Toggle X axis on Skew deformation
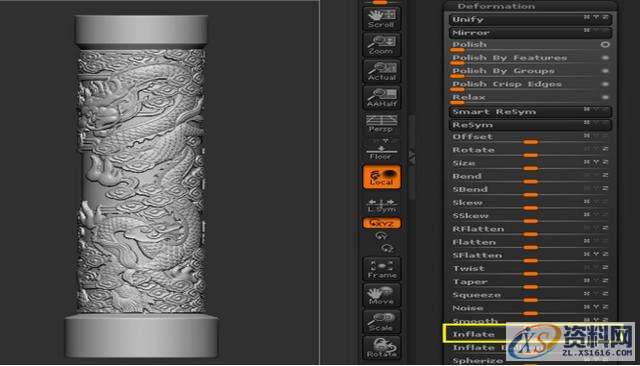This screenshot has height=366, width=640. point(587,201)
